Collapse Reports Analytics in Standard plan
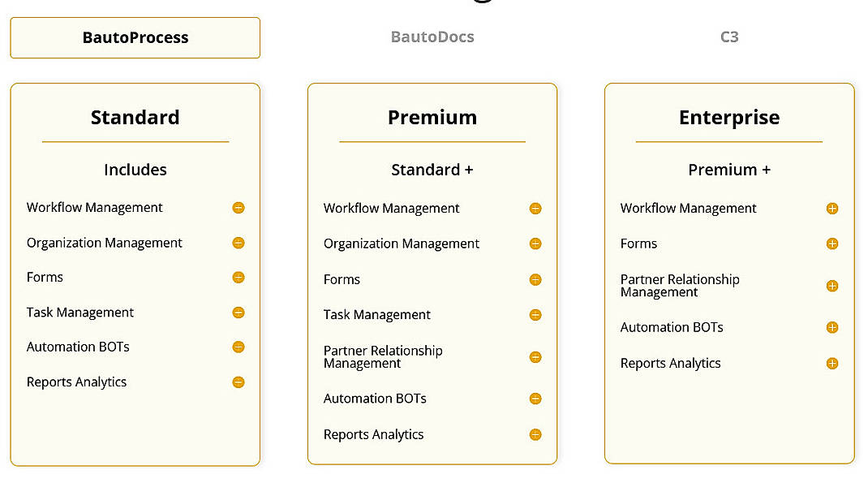868x496 pixels. click(238, 382)
